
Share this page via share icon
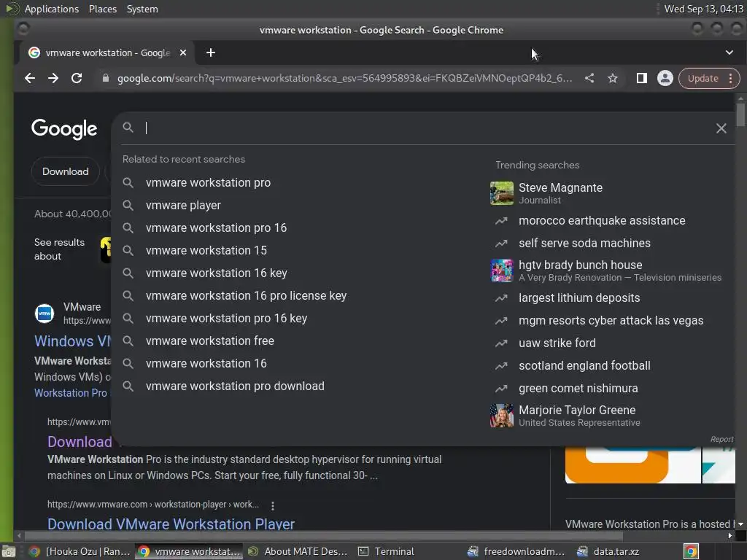[589, 78]
